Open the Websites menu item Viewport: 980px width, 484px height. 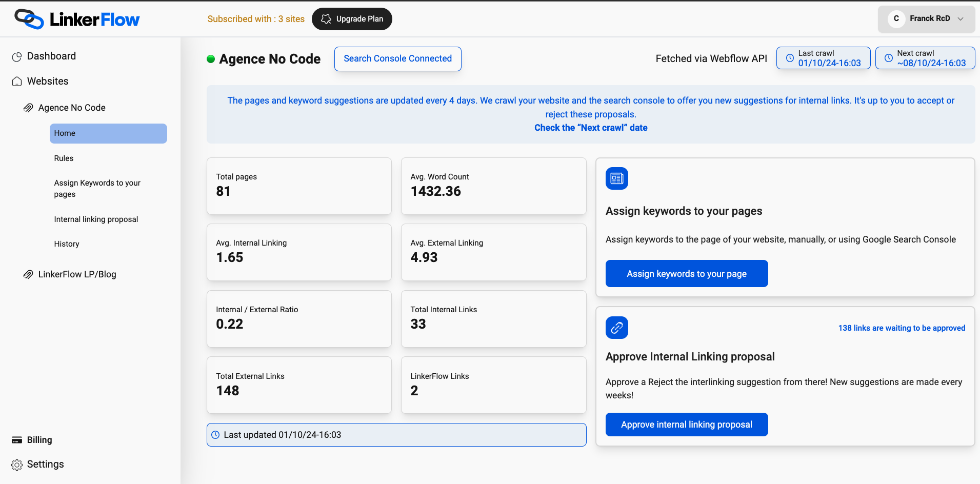48,81
